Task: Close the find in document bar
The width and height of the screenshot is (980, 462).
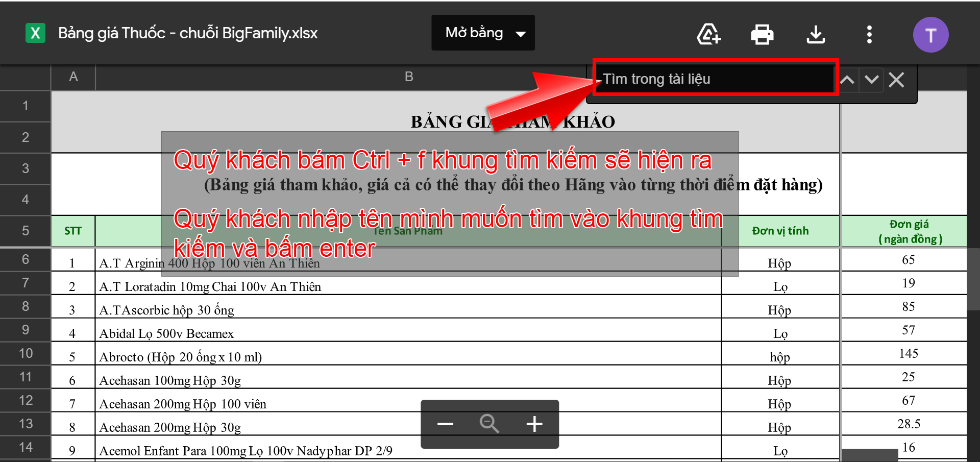Action: tap(896, 80)
